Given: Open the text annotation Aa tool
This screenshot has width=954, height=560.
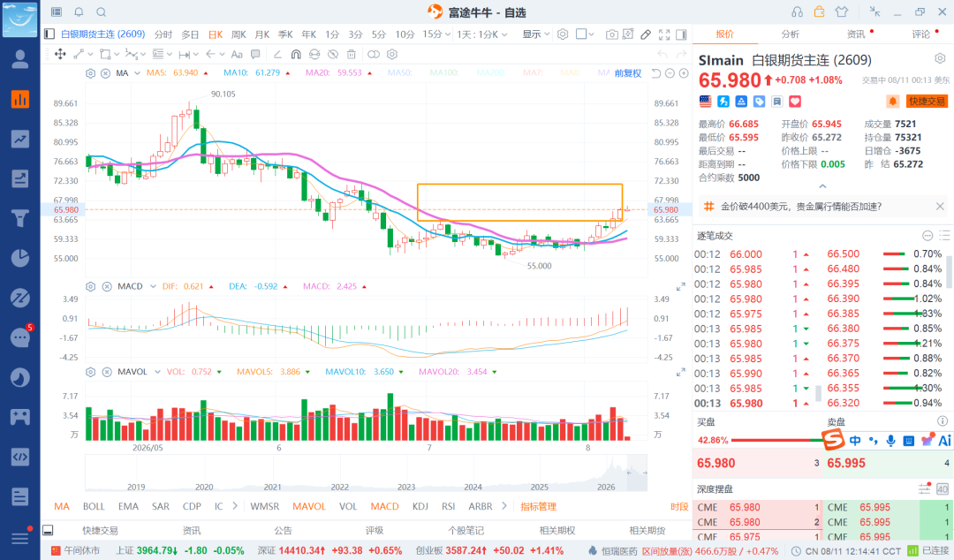Looking at the screenshot, I should [237, 54].
